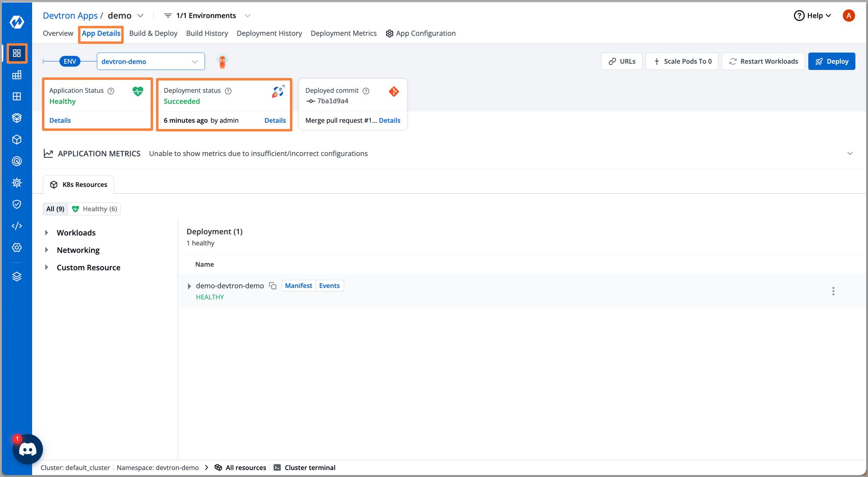This screenshot has height=477, width=868.
Task: Open the App Configuration tab
Action: point(421,33)
